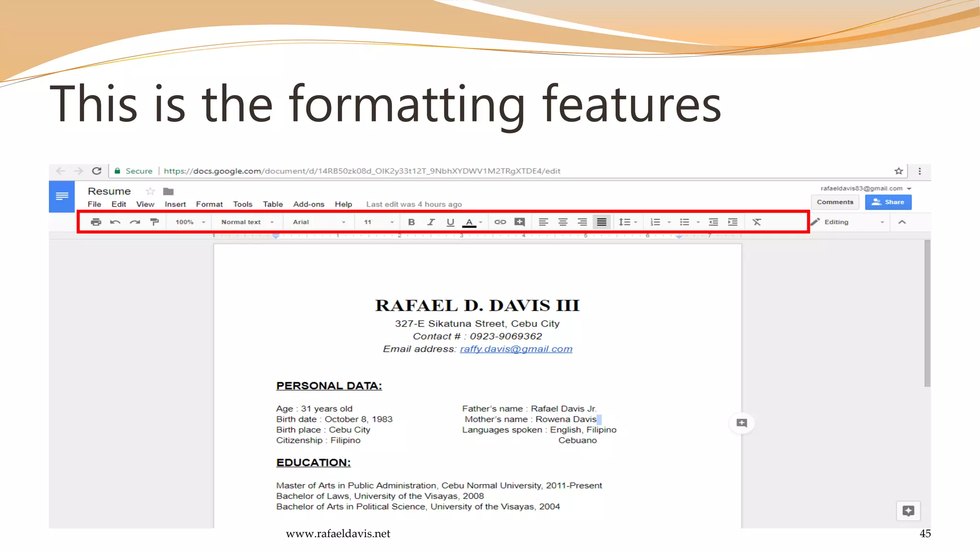Star the Resume document
The width and height of the screenshot is (980, 551).
150,191
